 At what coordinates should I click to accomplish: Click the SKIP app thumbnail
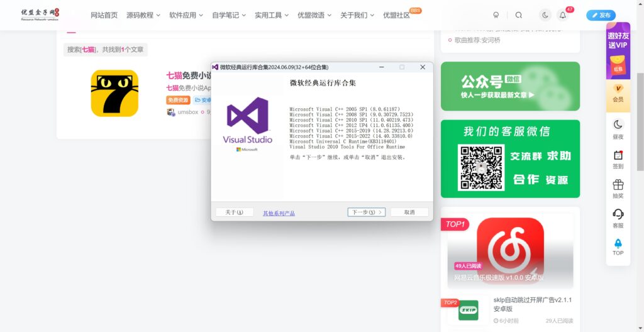468,310
